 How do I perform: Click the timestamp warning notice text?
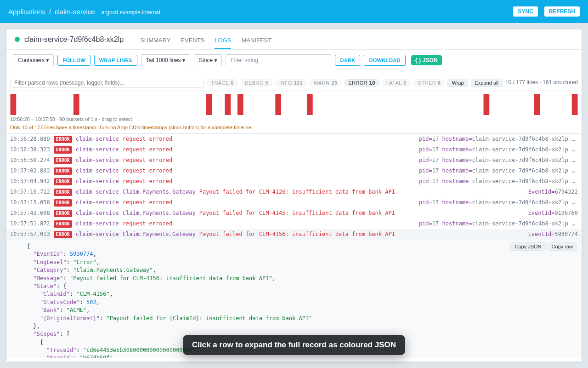(x=131, y=127)
